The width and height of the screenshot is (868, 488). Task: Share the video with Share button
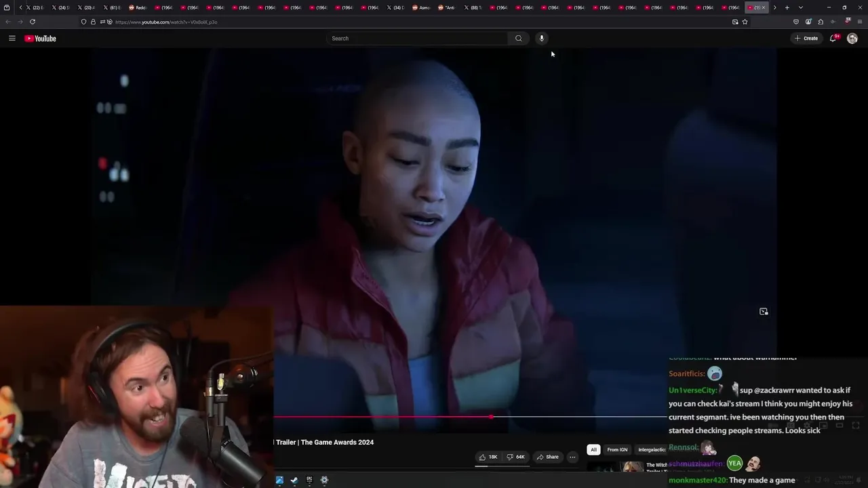coord(548,457)
